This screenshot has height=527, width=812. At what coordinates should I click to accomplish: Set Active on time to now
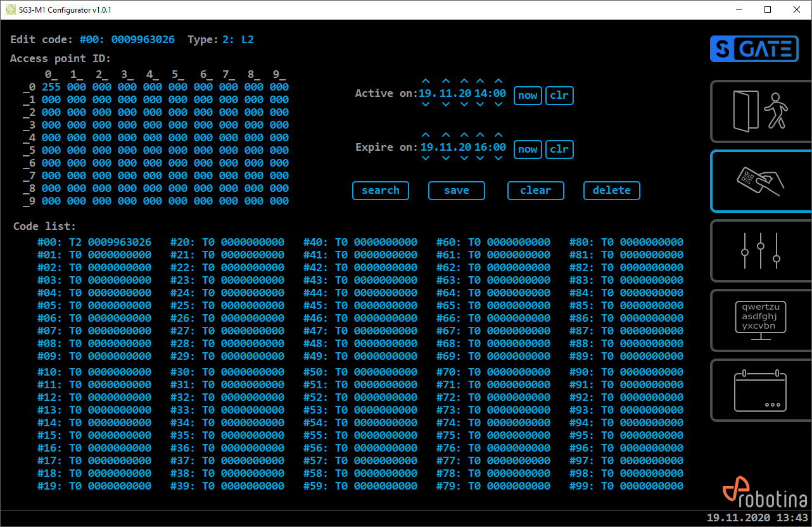527,96
